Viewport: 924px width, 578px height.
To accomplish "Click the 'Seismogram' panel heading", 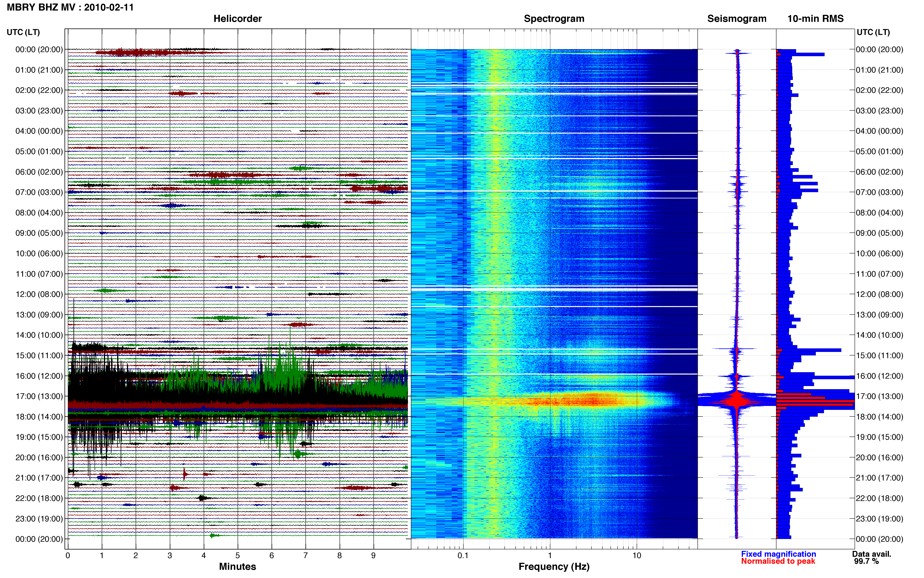I will pyautogui.click(x=737, y=19).
